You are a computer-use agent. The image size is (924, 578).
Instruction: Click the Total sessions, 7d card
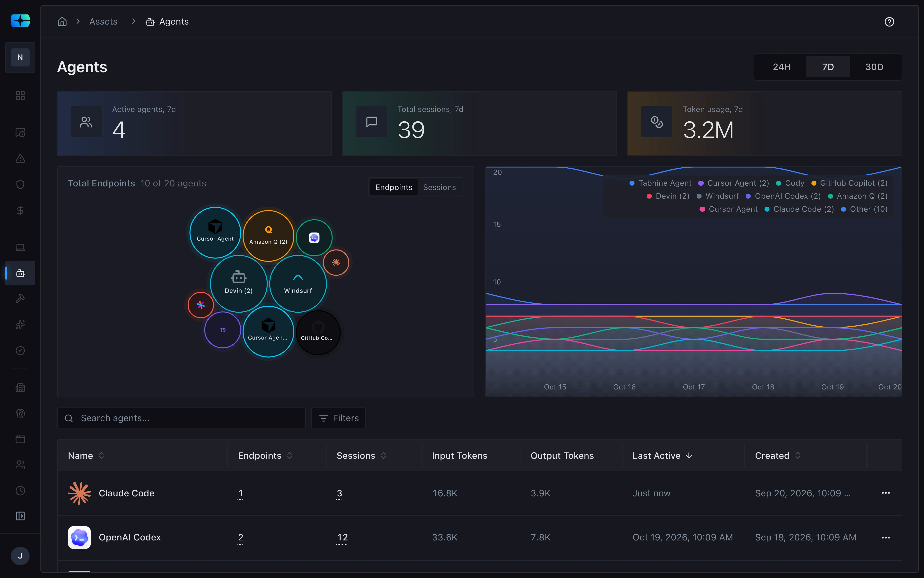pyautogui.click(x=480, y=124)
